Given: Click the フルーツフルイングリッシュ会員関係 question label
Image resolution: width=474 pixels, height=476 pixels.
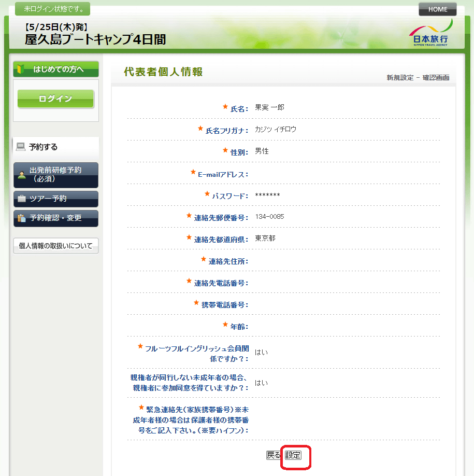Looking at the screenshot, I should point(197,354).
